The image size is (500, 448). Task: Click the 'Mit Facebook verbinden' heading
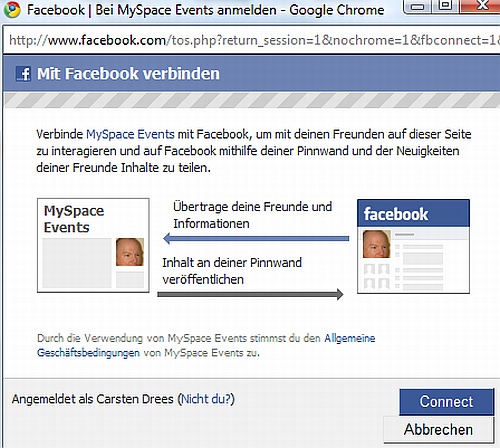coord(128,74)
